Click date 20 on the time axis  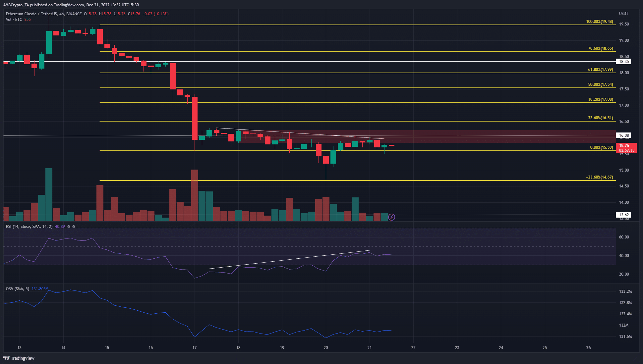tap(326, 348)
